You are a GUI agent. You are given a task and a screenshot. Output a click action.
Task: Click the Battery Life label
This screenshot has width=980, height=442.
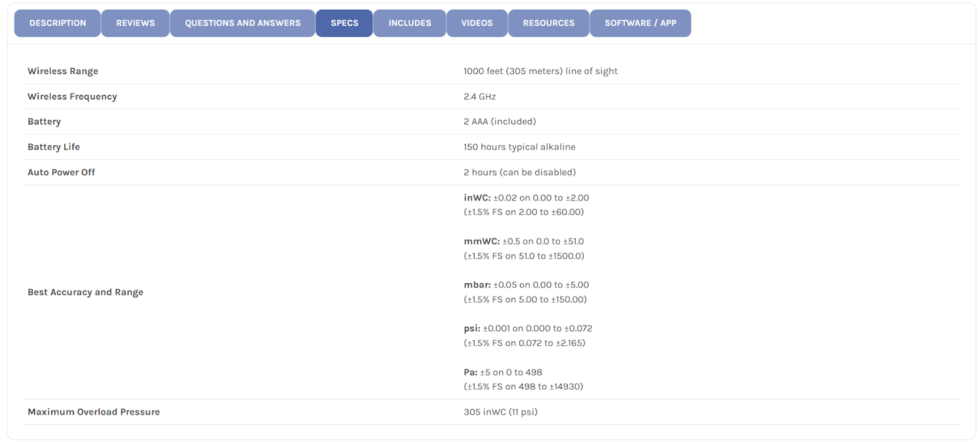point(54,147)
